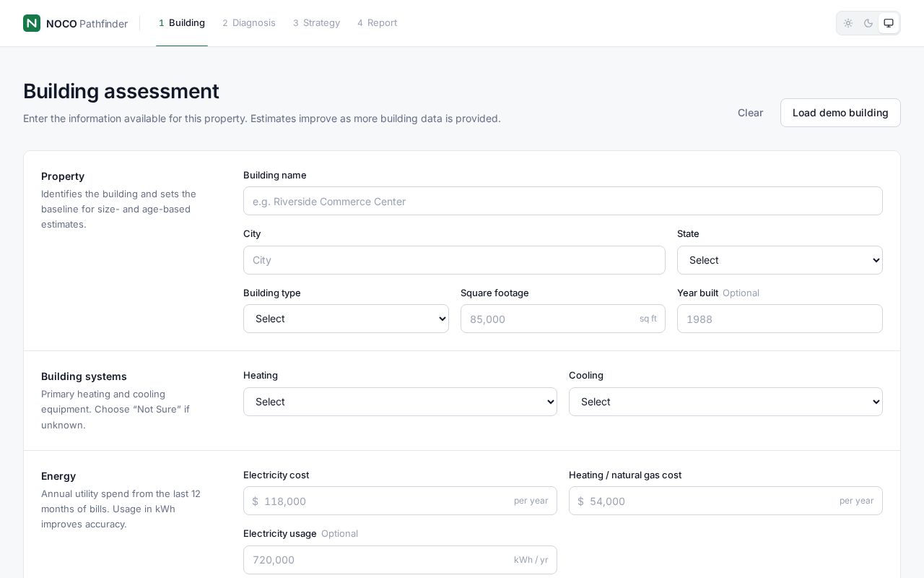Select system theme monitor icon
The image size is (924, 578).
coord(889,23)
